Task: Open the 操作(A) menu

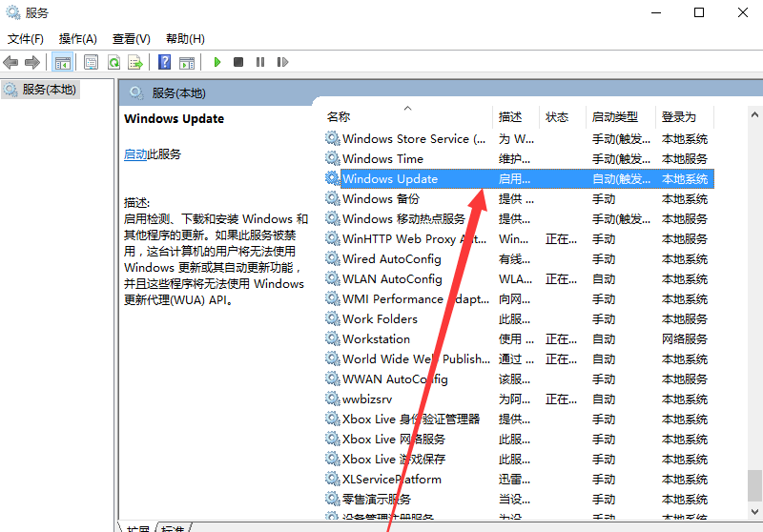Action: (78, 39)
